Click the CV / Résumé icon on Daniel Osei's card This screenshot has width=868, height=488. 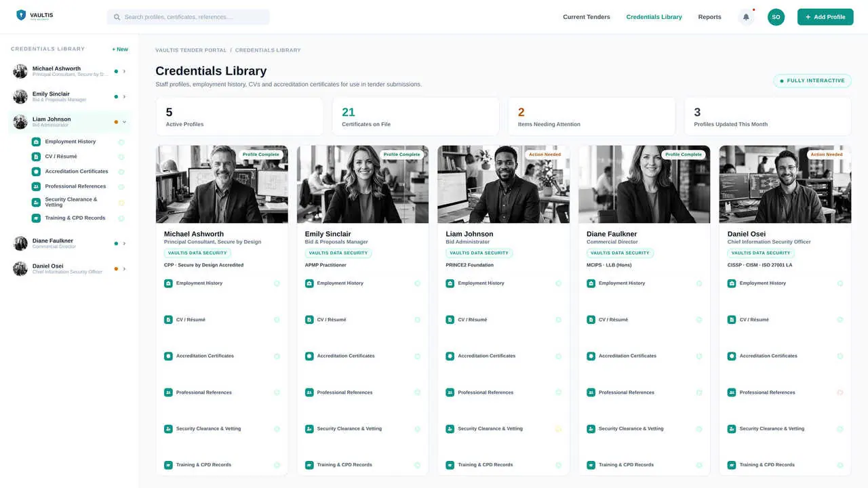[732, 320]
